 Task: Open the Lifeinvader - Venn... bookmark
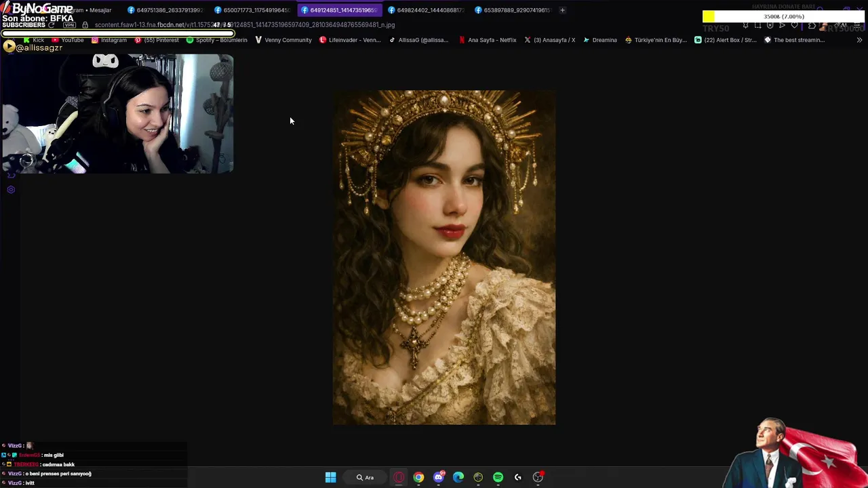coord(350,40)
